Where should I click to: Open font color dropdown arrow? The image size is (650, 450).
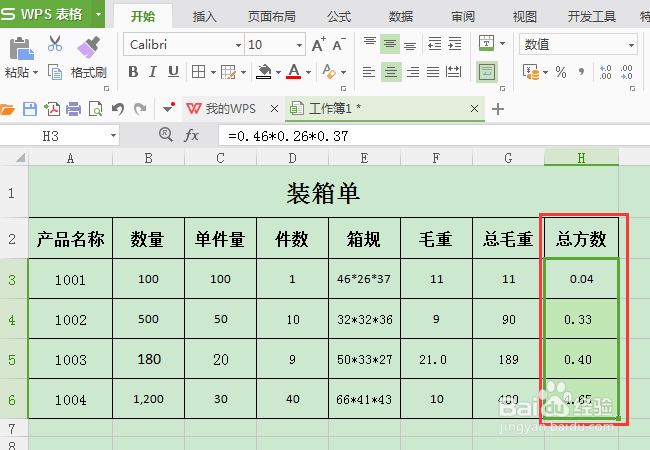308,72
